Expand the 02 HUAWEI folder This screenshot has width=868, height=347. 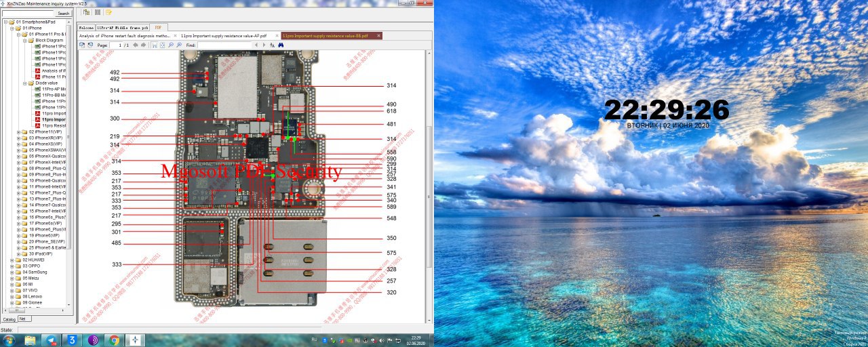pos(11,260)
